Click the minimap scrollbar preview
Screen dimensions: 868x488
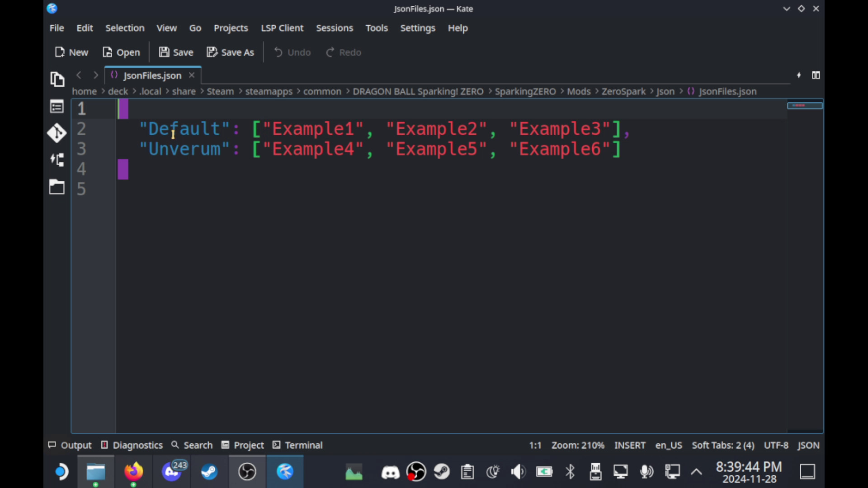[x=805, y=106]
